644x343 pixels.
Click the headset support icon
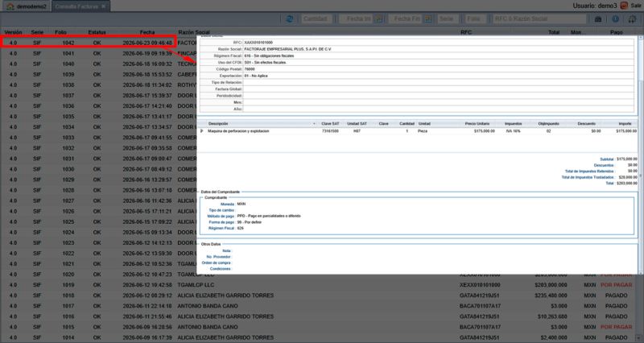coord(632,19)
